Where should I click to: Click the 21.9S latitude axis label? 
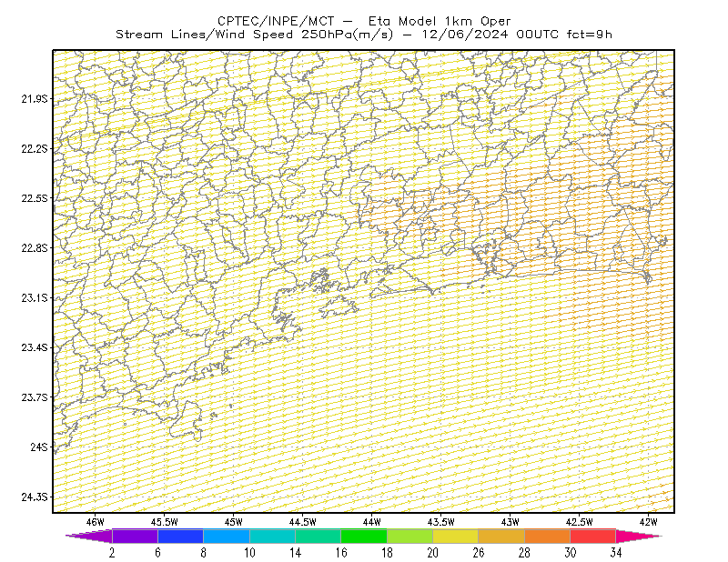pos(35,99)
